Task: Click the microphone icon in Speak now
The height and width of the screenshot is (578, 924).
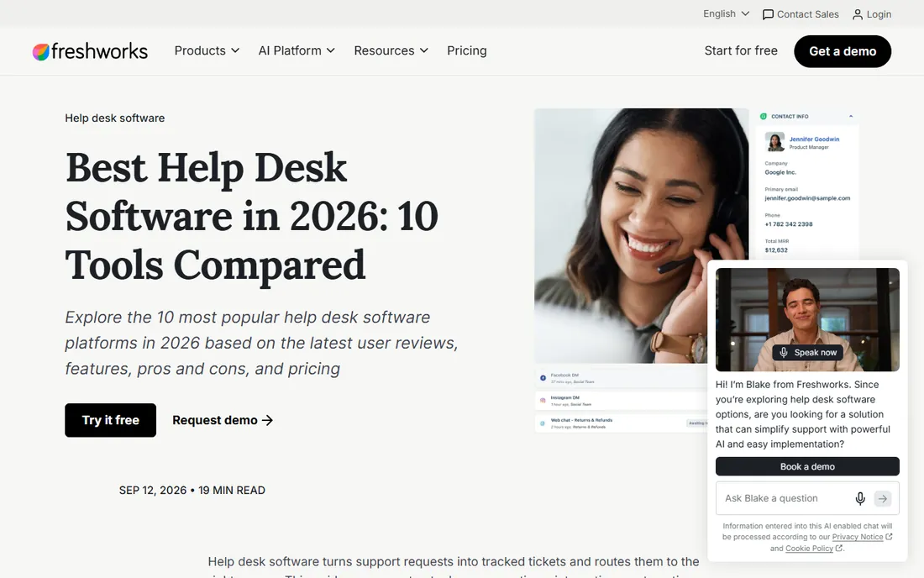Action: [784, 352]
